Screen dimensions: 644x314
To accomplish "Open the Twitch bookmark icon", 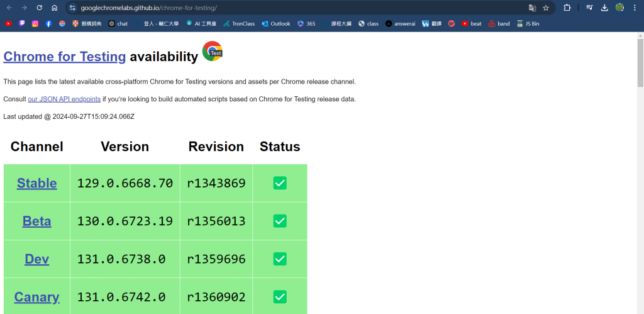I will (x=22, y=24).
